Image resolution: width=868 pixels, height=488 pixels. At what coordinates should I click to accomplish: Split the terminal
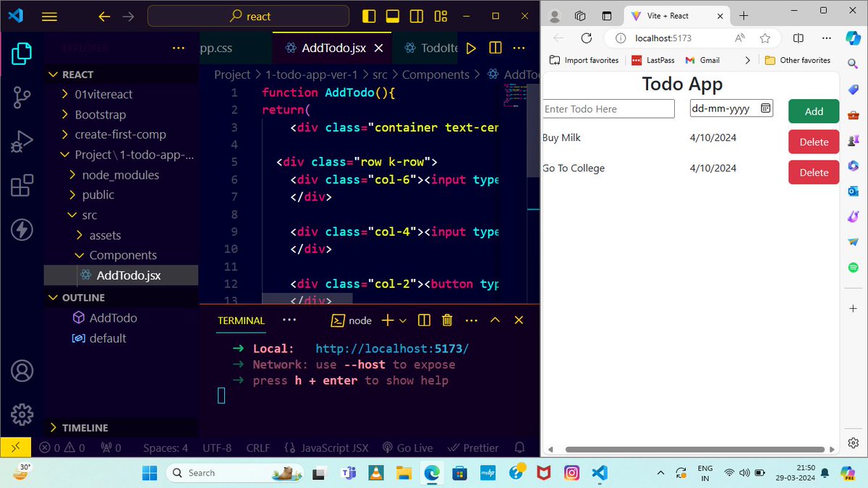pyautogui.click(x=425, y=320)
